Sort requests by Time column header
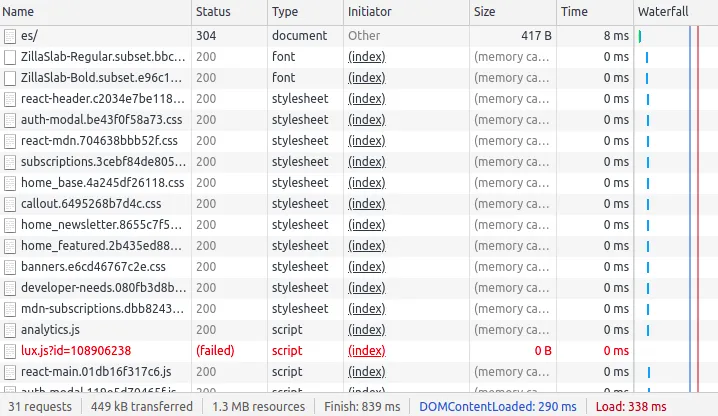Image resolution: width=718 pixels, height=416 pixels. click(574, 12)
